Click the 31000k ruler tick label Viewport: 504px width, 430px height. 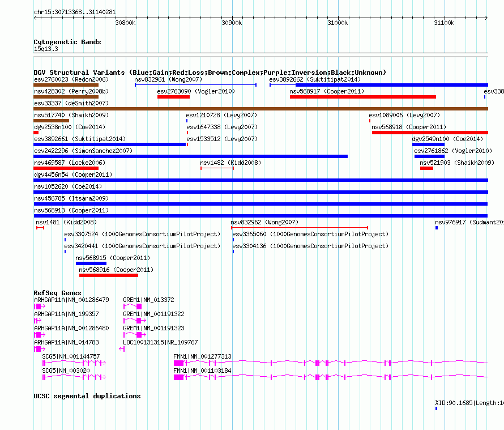point(338,23)
